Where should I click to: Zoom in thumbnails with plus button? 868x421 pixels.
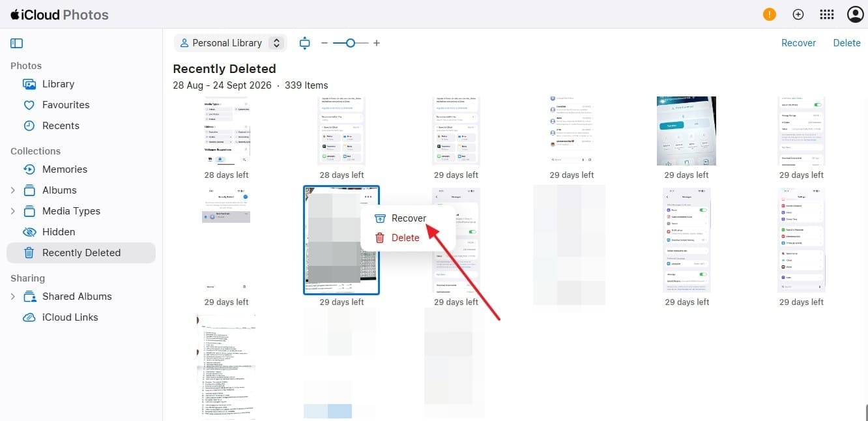377,43
